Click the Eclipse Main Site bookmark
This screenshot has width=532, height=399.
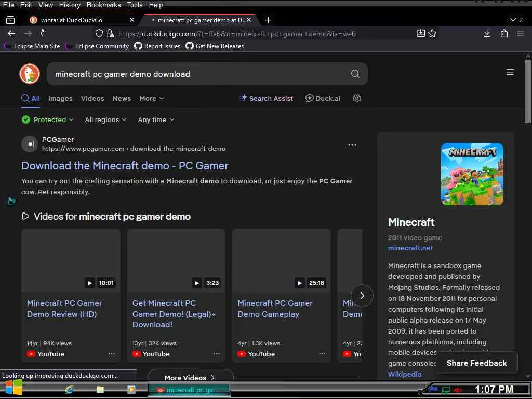pyautogui.click(x=33, y=46)
